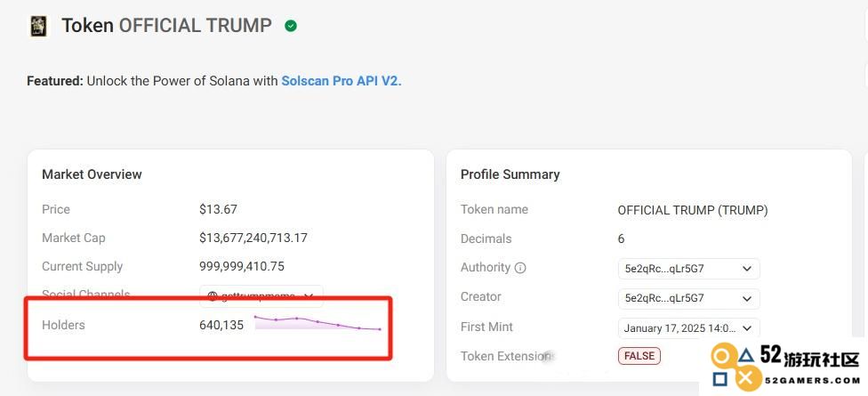Click the Holders trend sparkline chart

pyautogui.click(x=317, y=323)
